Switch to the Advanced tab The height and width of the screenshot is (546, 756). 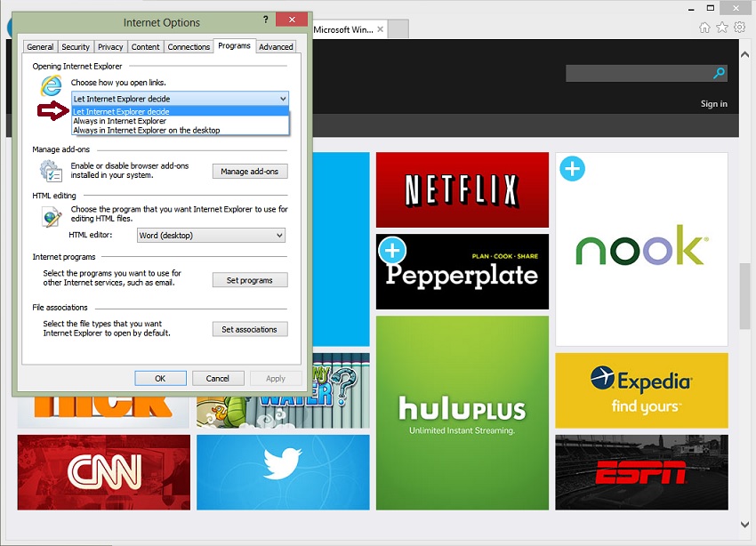pos(276,47)
